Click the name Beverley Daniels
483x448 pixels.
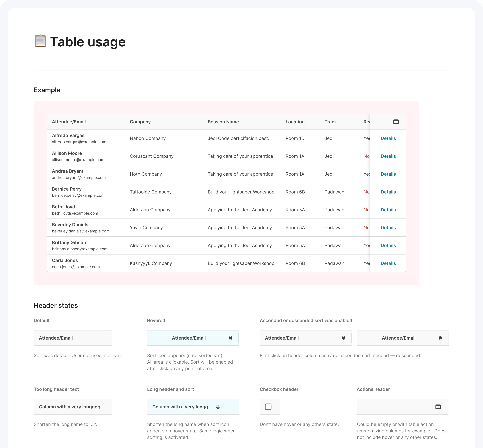(x=70, y=225)
